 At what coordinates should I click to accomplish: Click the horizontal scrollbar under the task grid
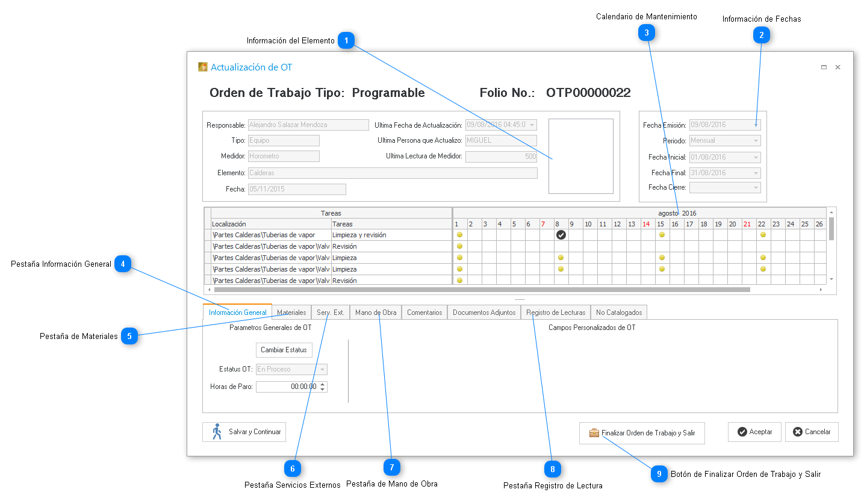(x=482, y=290)
